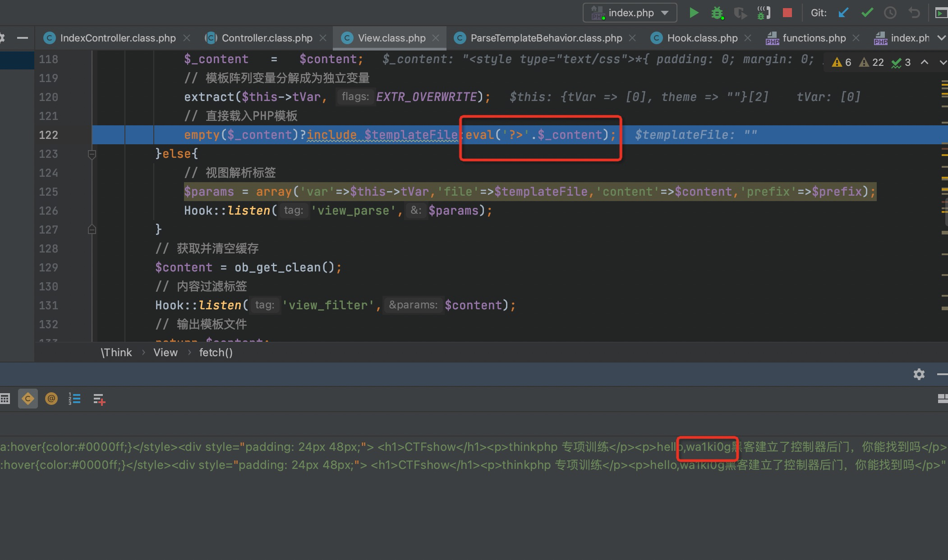Click the numbered list sort icon
The width and height of the screenshot is (948, 560).
[x=75, y=399]
